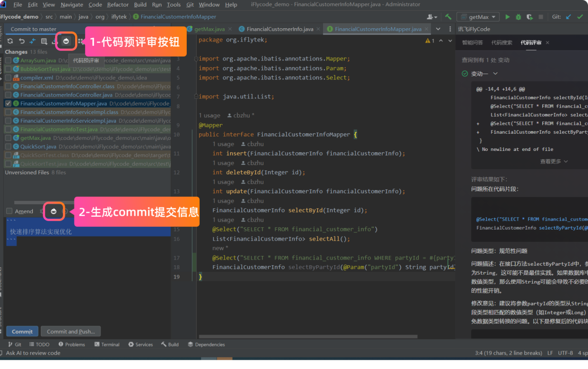Toggle the Amend checkbox
Screen dimensions: 588x369
click(x=9, y=211)
